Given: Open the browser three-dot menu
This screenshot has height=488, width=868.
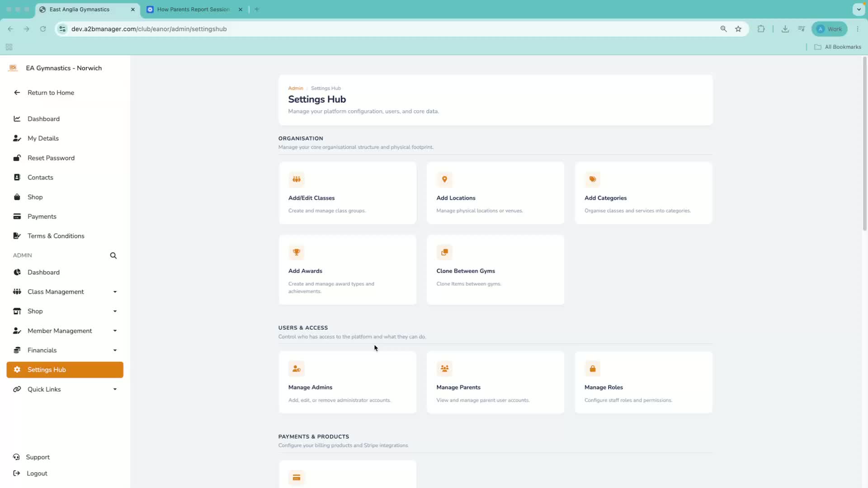Looking at the screenshot, I should [x=858, y=29].
